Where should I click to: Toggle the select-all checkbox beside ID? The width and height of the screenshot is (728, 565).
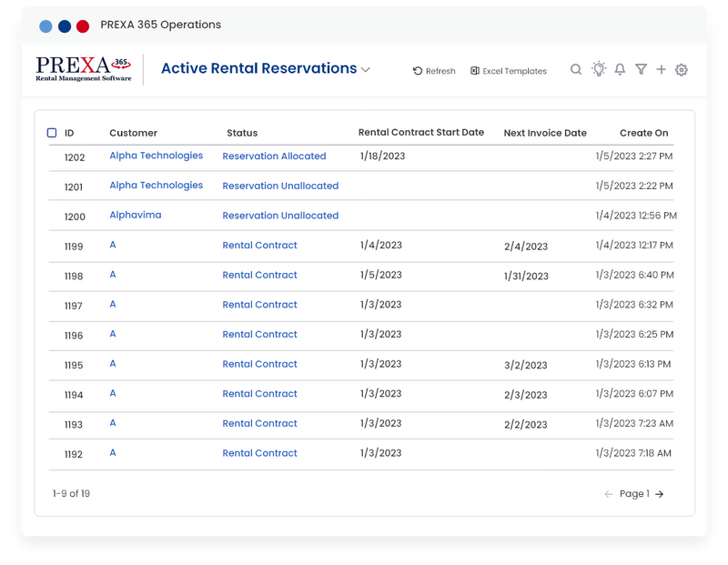point(52,133)
